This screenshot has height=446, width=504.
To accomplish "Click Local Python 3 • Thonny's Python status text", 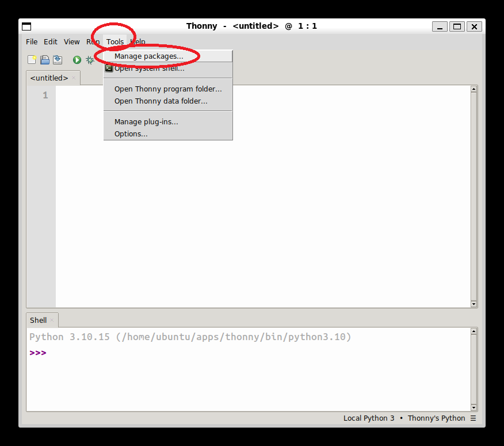I will [404, 418].
